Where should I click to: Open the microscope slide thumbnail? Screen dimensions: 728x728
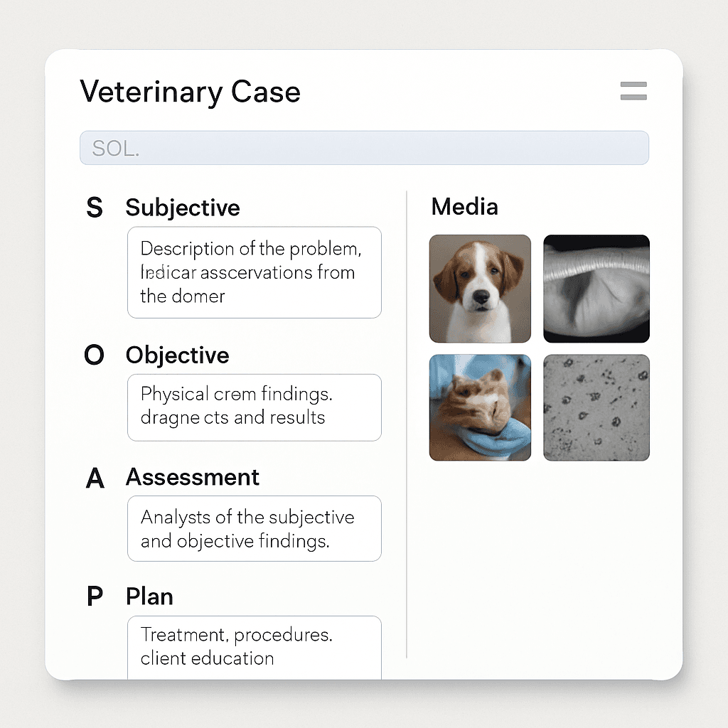(596, 407)
